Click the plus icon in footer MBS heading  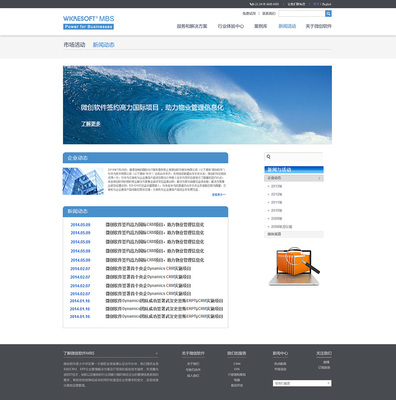click(x=156, y=353)
